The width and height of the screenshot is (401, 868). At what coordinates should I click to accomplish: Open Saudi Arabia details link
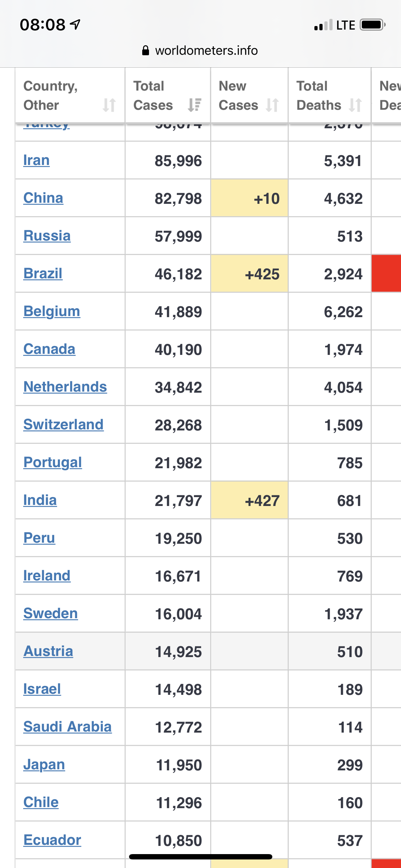pos(67,727)
